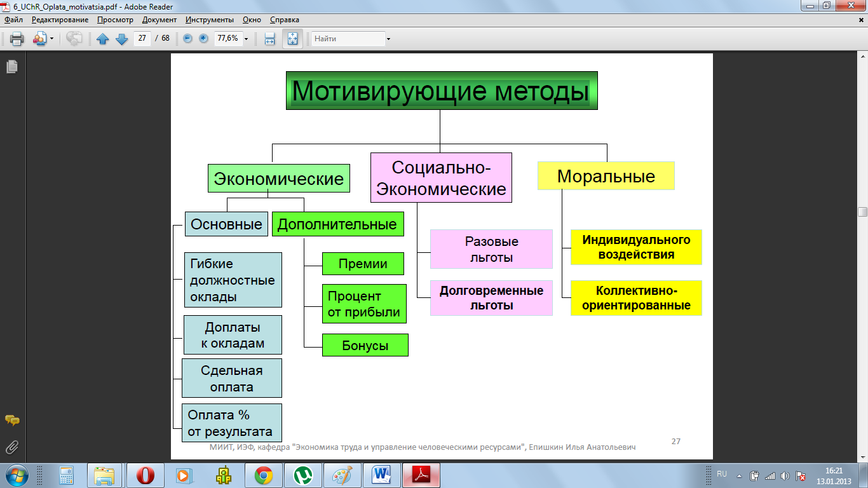Click the Социально-Экономические box
Image resolution: width=868 pixels, height=488 pixels.
click(x=442, y=178)
